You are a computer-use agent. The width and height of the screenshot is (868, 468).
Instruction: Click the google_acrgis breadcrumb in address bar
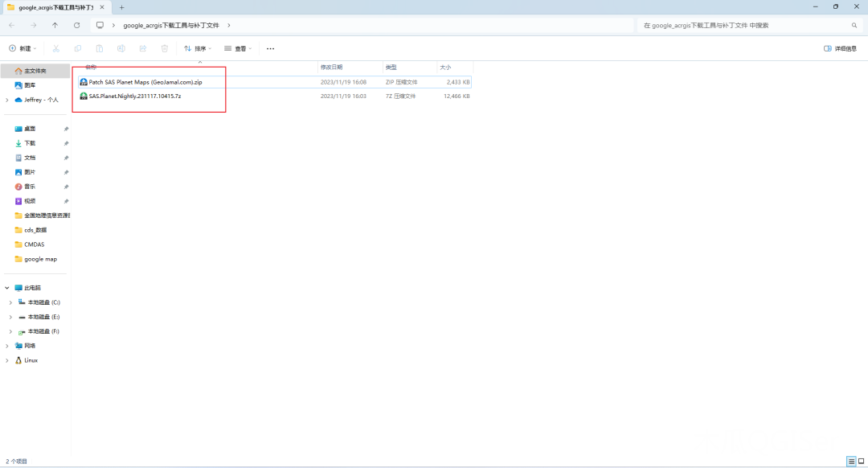pyautogui.click(x=171, y=26)
